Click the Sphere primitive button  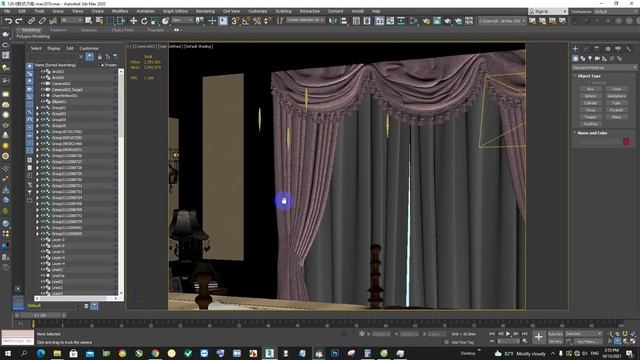590,96
